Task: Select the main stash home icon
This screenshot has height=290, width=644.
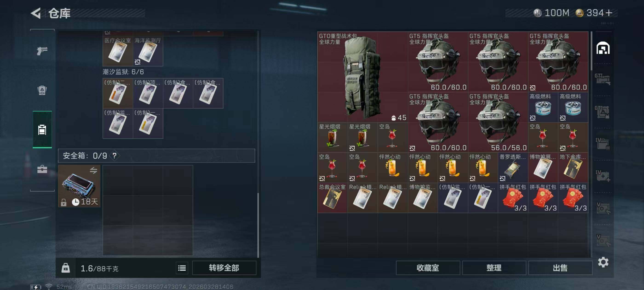Action: (x=603, y=48)
